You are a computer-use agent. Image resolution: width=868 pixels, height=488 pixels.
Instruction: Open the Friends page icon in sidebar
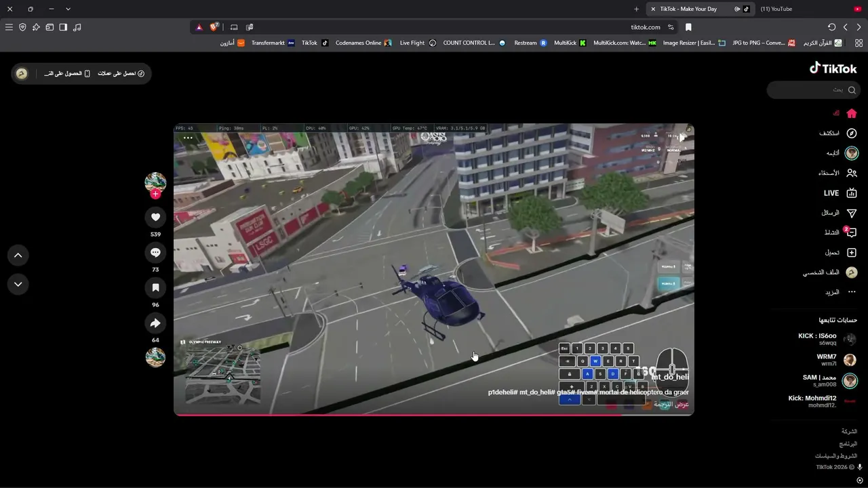click(852, 173)
